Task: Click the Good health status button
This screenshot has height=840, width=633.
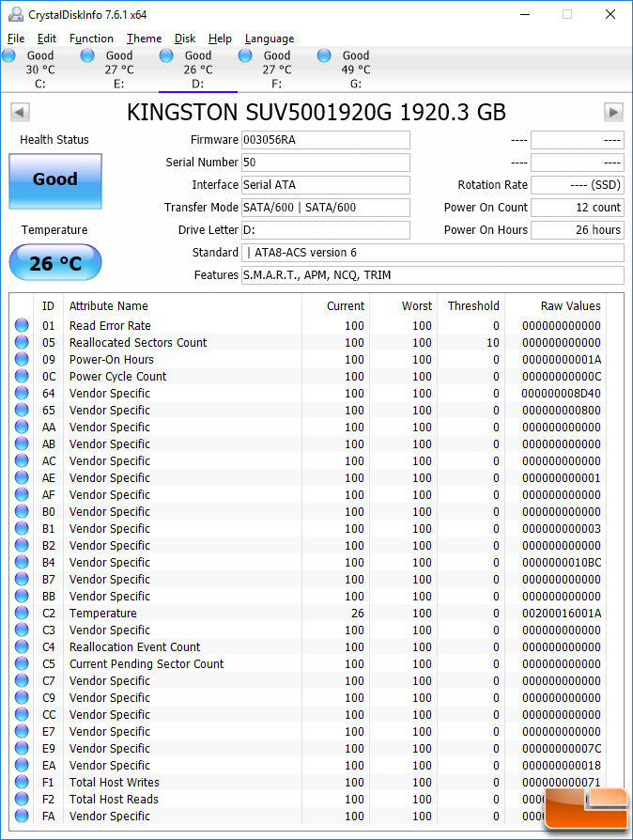Action: (55, 181)
